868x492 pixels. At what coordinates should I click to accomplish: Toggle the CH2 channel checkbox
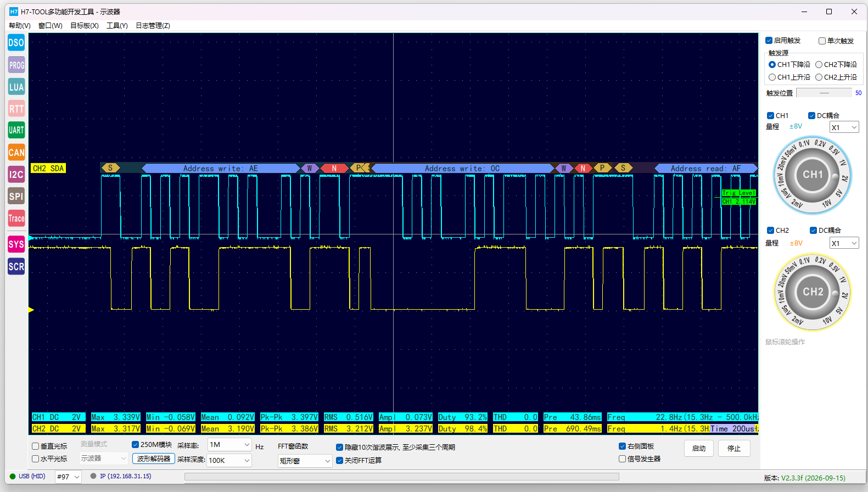pos(770,231)
